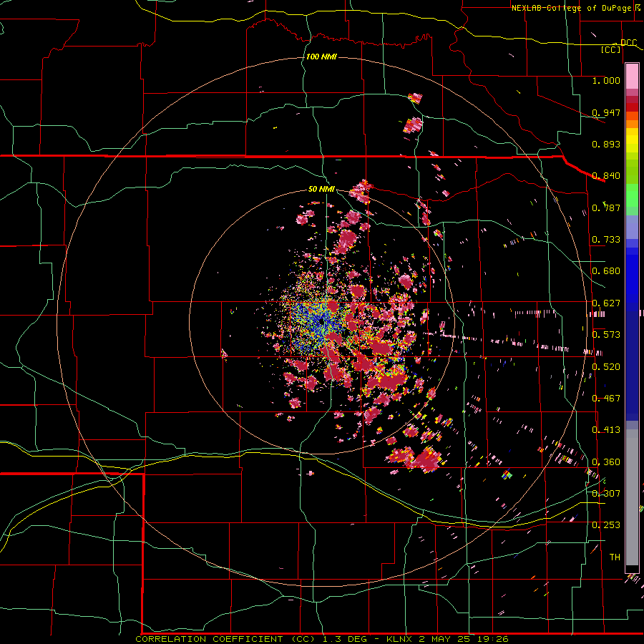Screen dimensions: 644x644
Task: Click the 0.733 color scale label
Action: tap(606, 240)
